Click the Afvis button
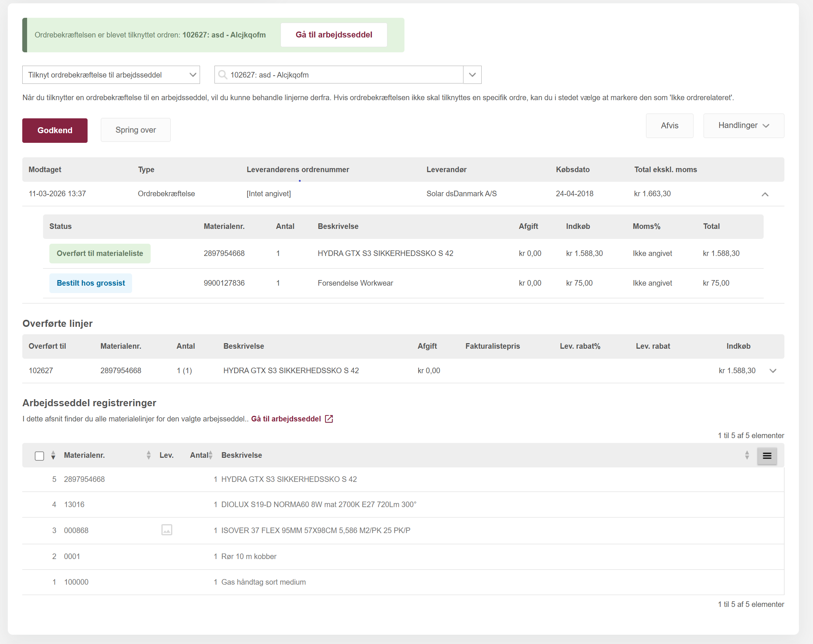The image size is (813, 644). (669, 125)
